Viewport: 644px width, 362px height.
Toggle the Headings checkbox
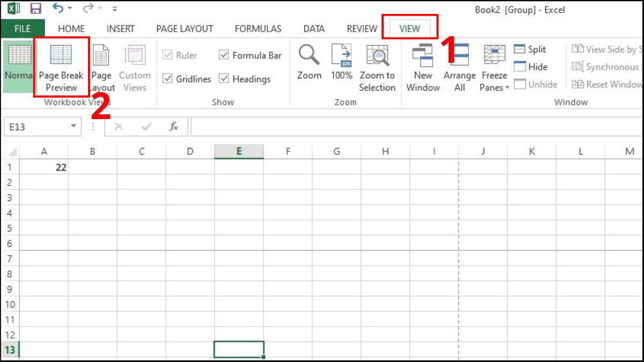[x=245, y=79]
